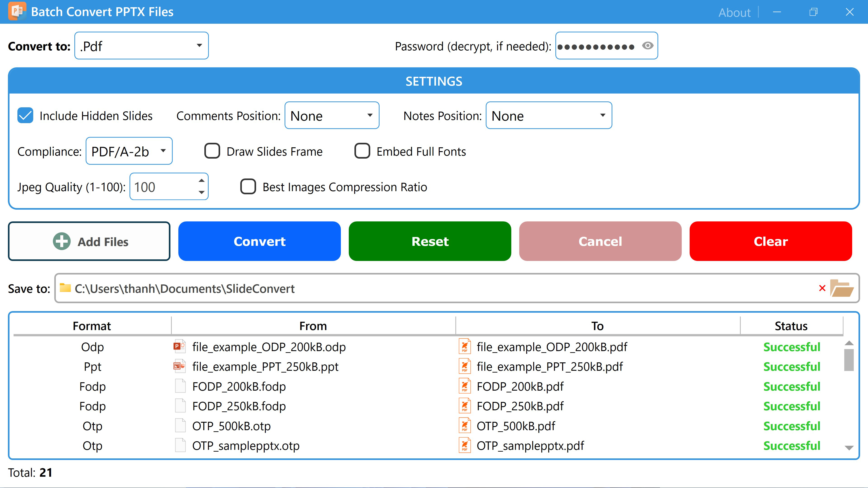Select row file_example_ODP_200kB.odp

[428, 347]
